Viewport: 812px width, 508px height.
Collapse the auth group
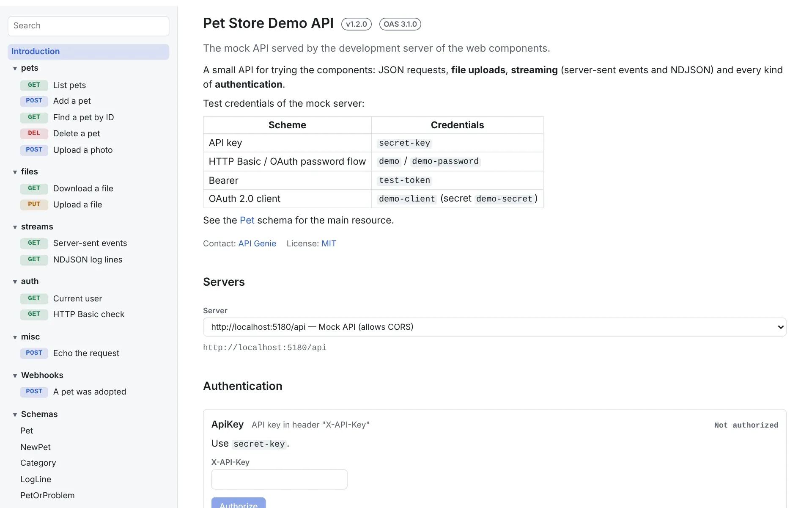[x=25, y=282]
